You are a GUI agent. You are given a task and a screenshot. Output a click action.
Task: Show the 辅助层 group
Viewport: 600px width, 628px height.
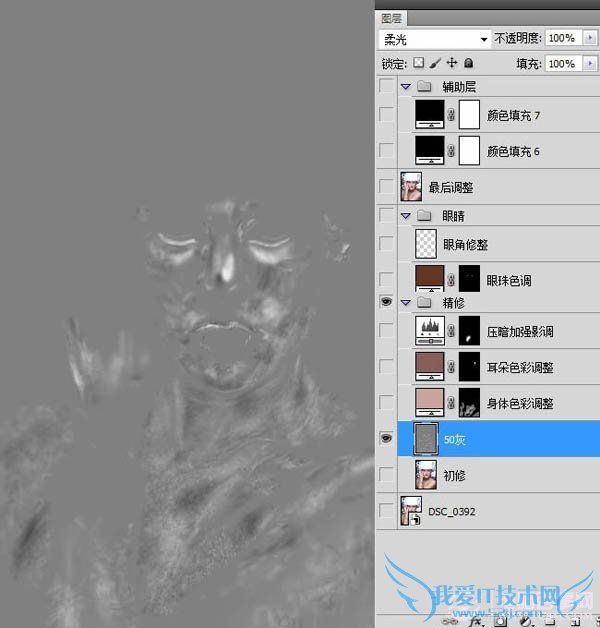click(386, 85)
